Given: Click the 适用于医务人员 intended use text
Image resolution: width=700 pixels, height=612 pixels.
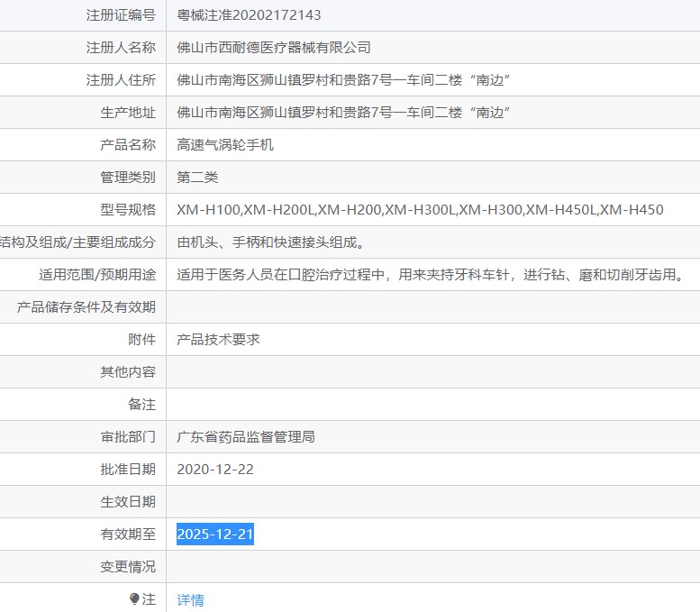Looking at the screenshot, I should tap(431, 274).
